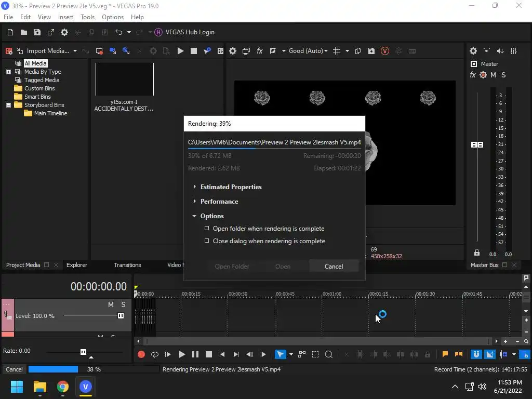Stop preview with Project Media stop icon
532x399 pixels.
[x=194, y=51]
